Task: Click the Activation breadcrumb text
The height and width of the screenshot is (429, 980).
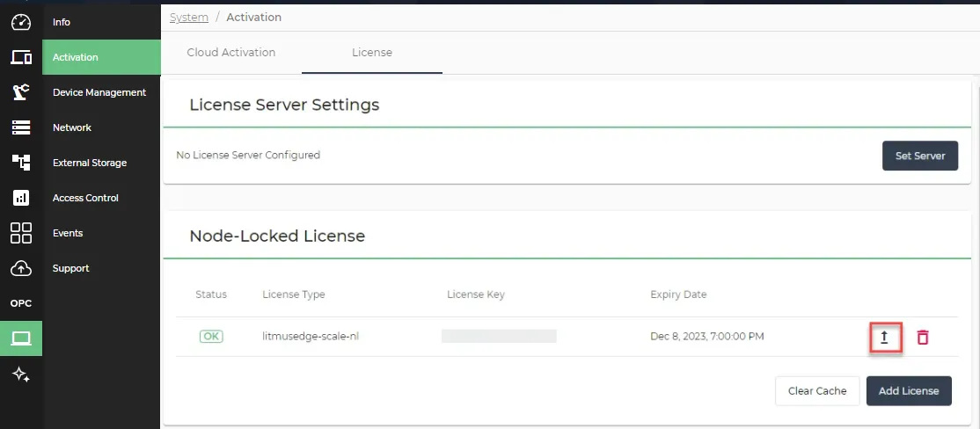Action: (x=253, y=18)
